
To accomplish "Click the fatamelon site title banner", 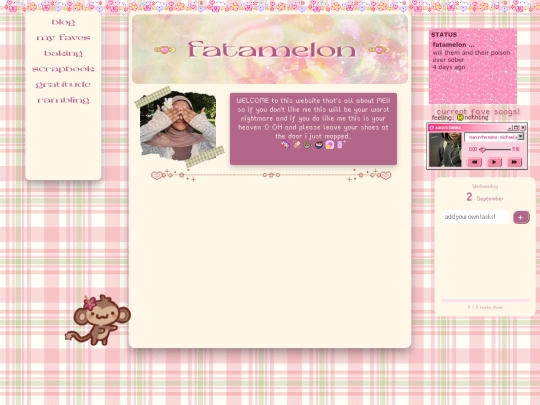I will [270, 49].
